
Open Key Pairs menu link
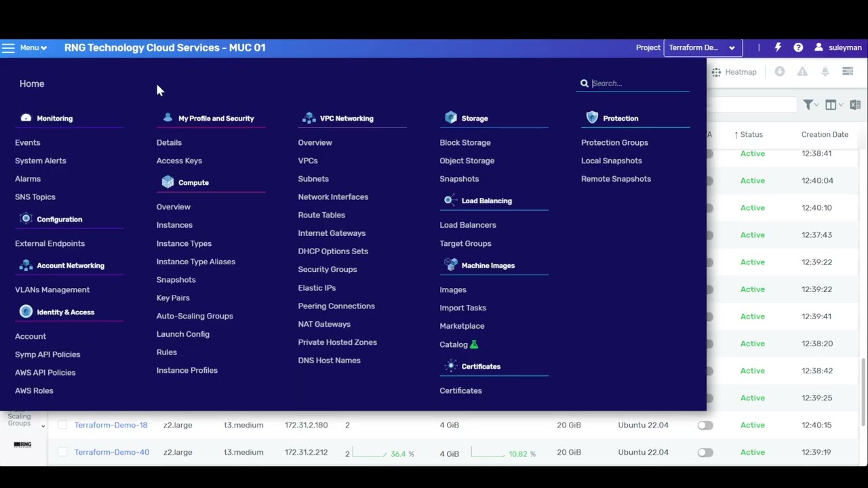click(x=173, y=298)
